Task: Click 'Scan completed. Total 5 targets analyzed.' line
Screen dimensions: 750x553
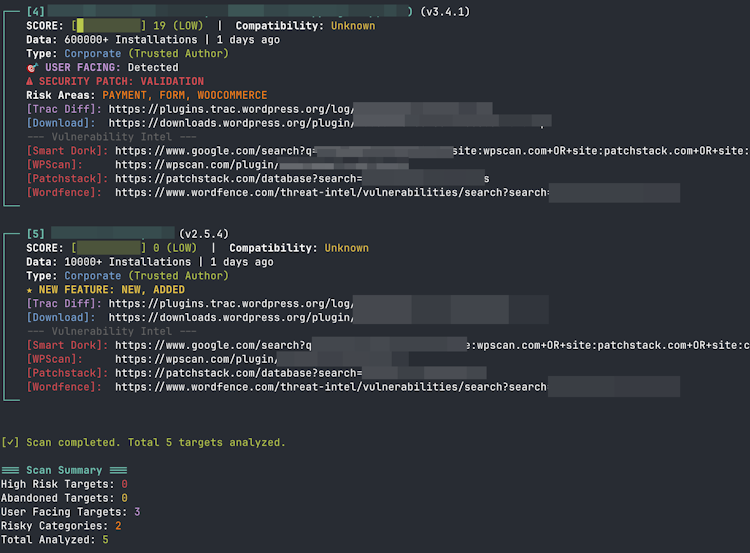Action: pyautogui.click(x=156, y=442)
